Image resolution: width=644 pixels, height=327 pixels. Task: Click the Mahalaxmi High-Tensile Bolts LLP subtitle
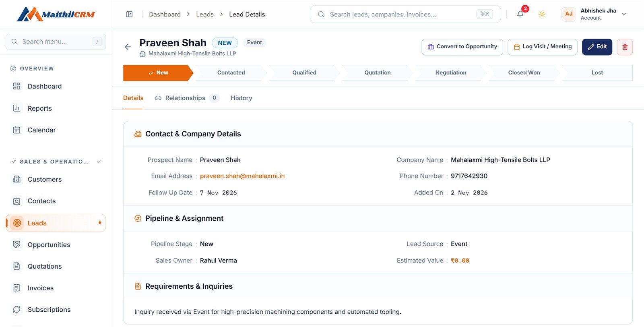point(192,54)
